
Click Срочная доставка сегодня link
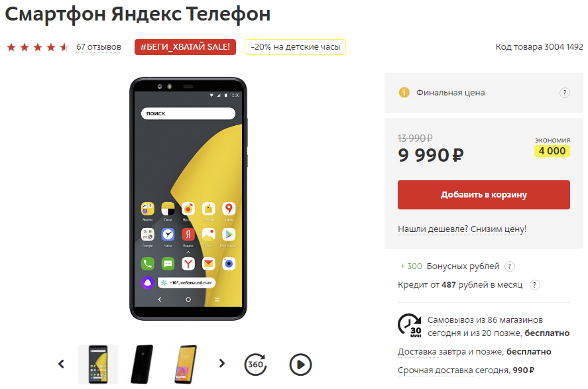tap(453, 370)
